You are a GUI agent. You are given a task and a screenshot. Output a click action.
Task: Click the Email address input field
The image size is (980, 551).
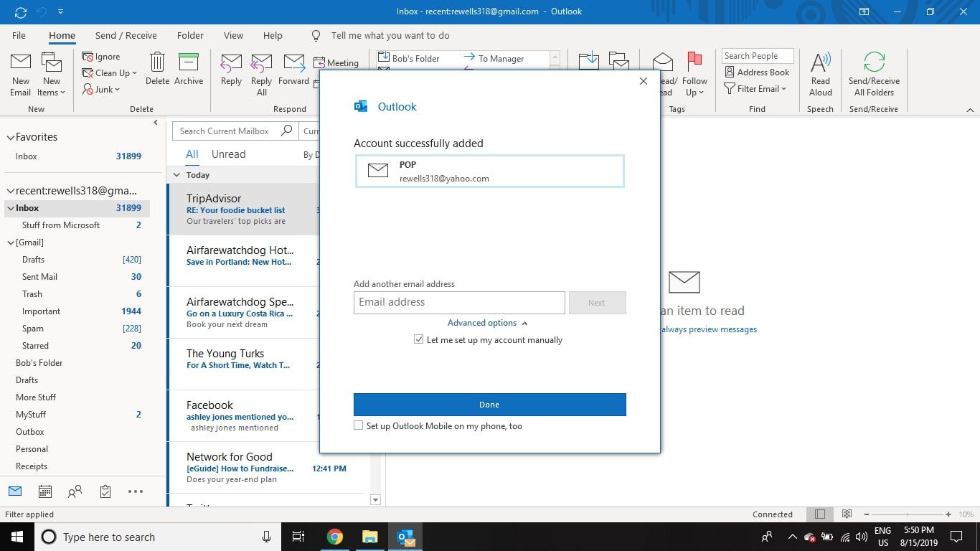click(459, 303)
